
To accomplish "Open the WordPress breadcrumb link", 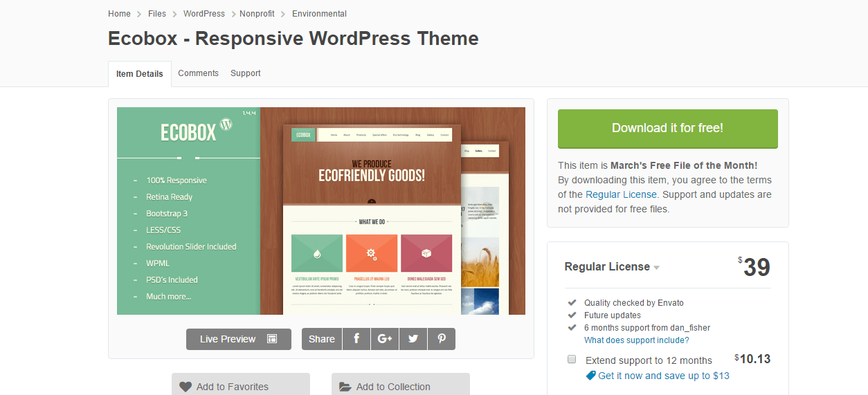I will [204, 14].
